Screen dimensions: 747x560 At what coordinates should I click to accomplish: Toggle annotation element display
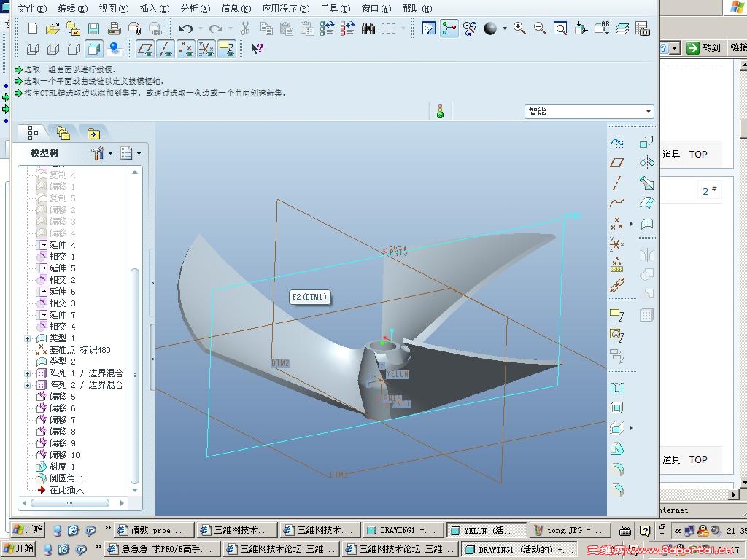pos(227,49)
